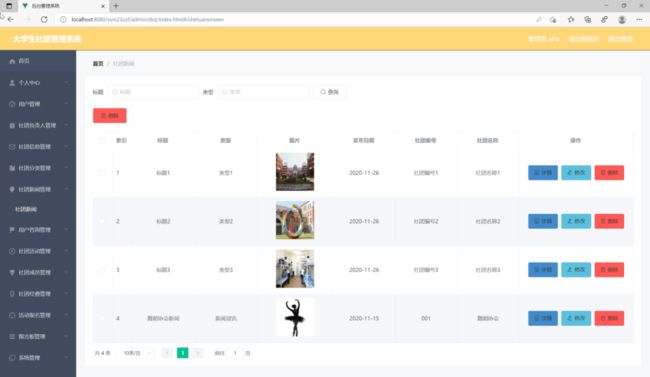Click the favorites star icon in browser toolbar
650x377 pixels.
tap(571, 19)
